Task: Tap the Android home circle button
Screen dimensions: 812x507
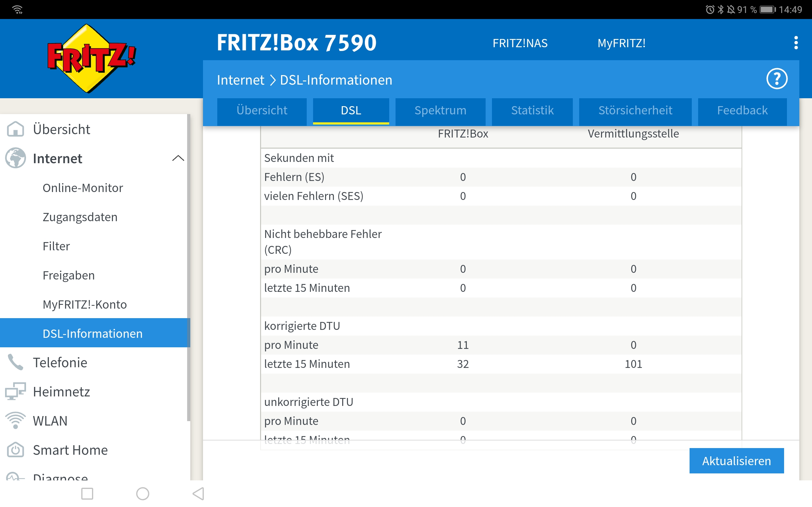Action: 143,494
